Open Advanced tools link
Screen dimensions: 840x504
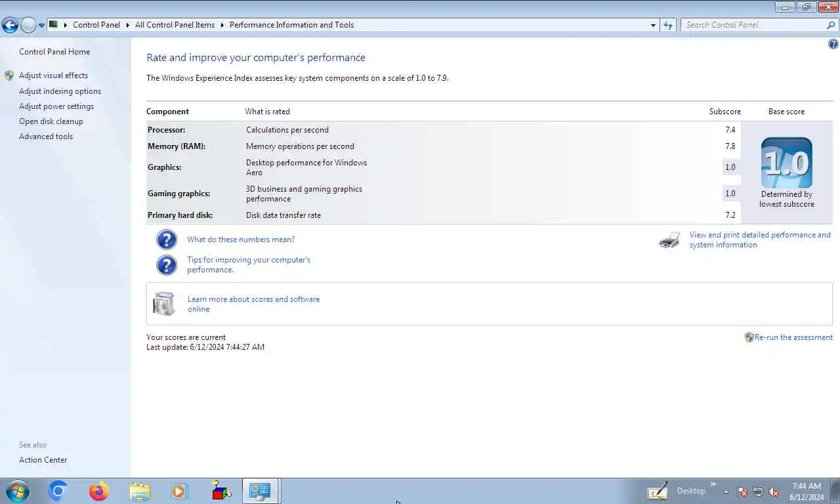click(x=46, y=136)
